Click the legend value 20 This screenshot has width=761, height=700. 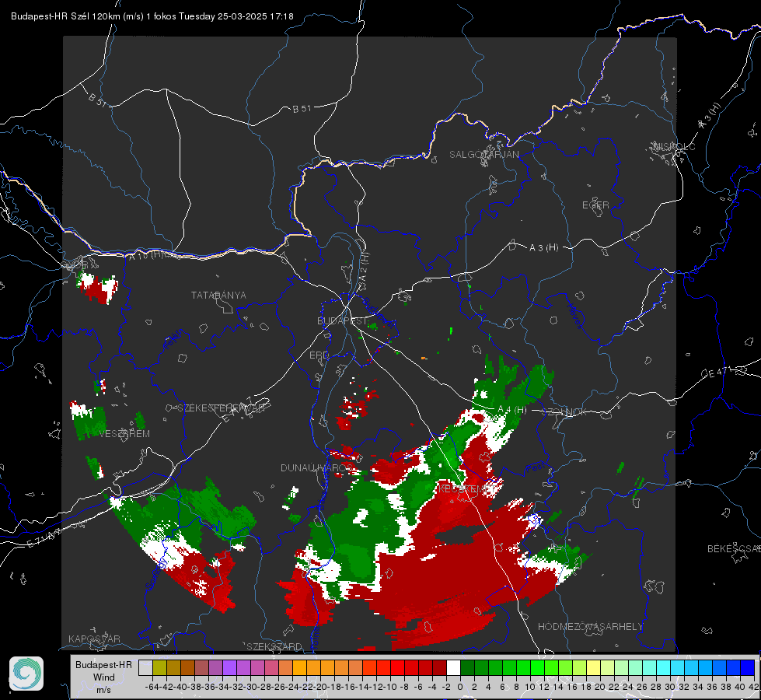point(600,687)
